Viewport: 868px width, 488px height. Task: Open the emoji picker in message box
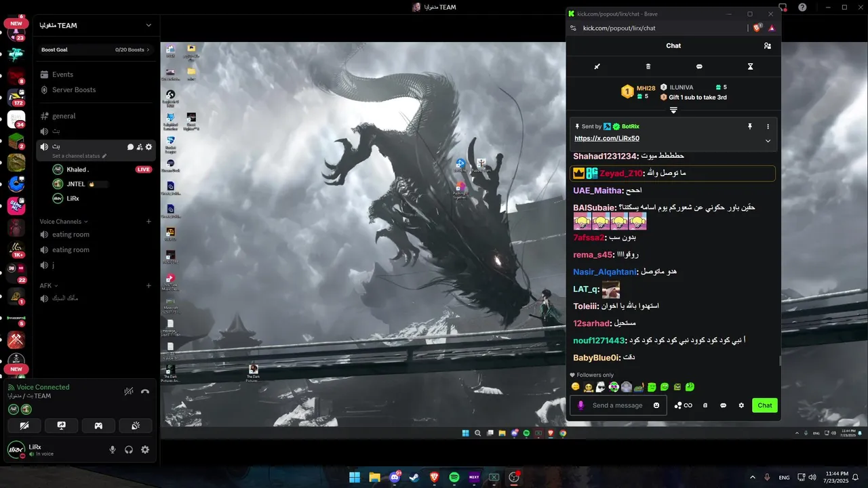point(656,405)
